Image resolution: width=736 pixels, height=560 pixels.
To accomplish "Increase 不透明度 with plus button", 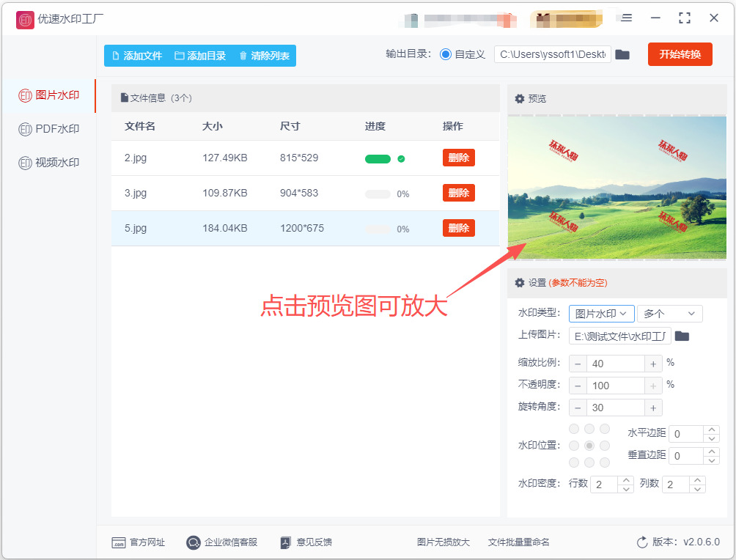I will coord(653,386).
